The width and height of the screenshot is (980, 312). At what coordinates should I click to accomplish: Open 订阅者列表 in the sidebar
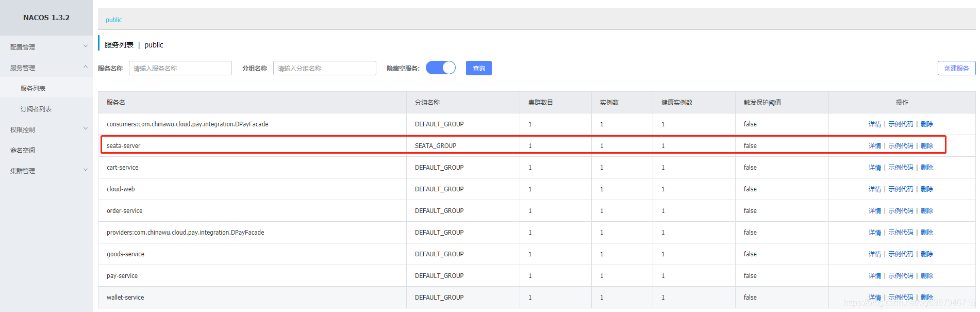[36, 109]
